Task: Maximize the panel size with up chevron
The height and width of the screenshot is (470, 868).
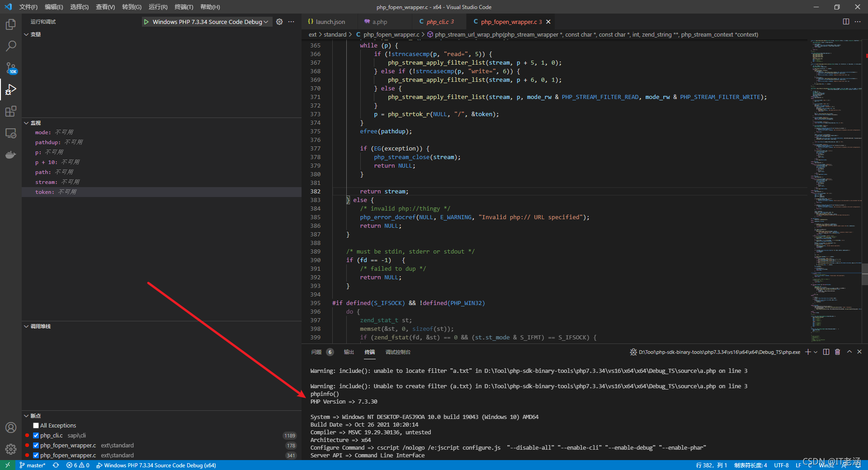Action: pos(849,352)
